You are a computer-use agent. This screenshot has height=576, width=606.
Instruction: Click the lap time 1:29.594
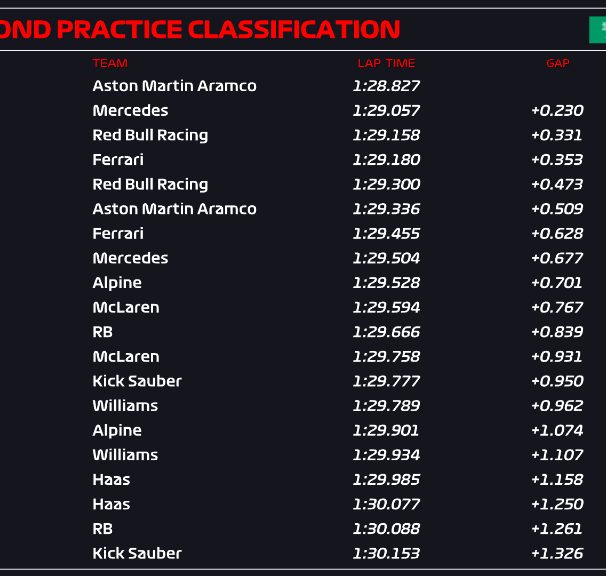point(386,307)
